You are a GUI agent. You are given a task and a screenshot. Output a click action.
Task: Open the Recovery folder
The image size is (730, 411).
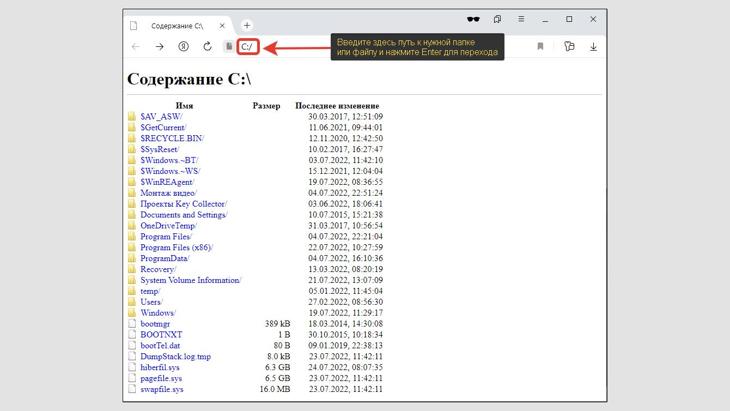tap(158, 270)
